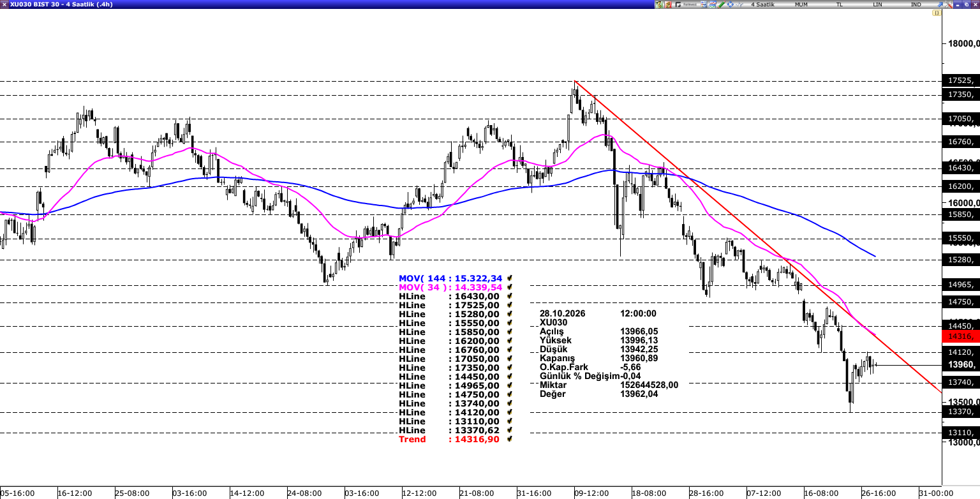Viewport: 980px width, 499px height.
Task: Open the blue list-style toolbar icon
Action: tap(704, 4)
